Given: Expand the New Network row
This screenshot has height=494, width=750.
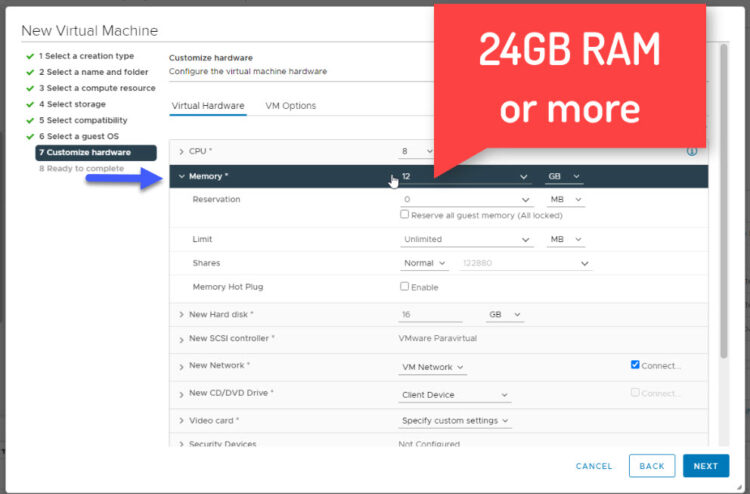Looking at the screenshot, I should 181,366.
